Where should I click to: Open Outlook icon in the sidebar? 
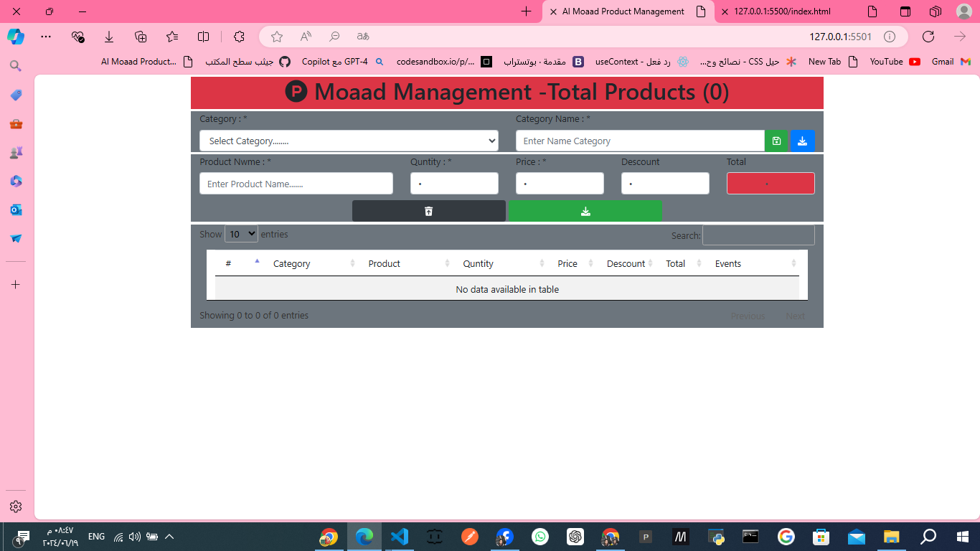coord(16,209)
